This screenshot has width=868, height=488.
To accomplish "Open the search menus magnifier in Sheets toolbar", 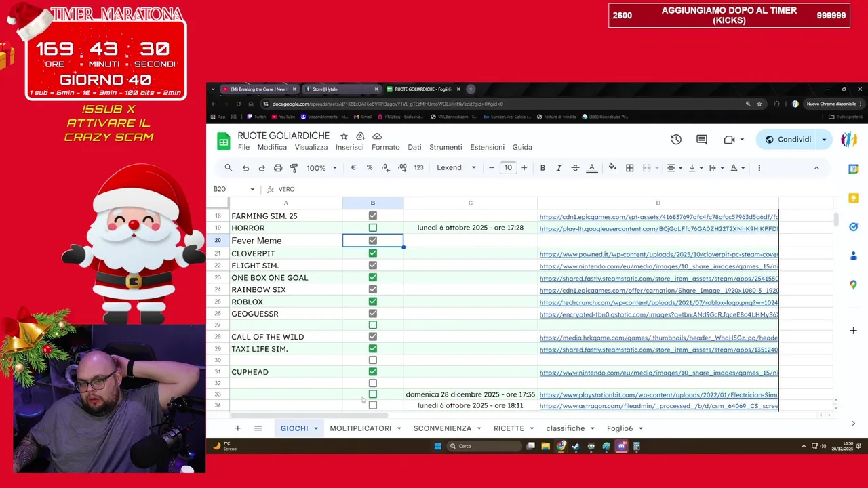I will point(229,168).
